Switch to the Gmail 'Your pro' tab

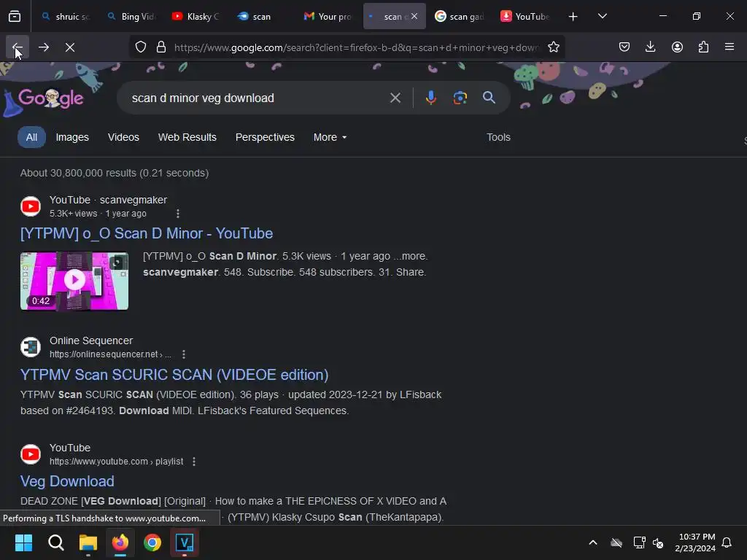click(x=328, y=16)
